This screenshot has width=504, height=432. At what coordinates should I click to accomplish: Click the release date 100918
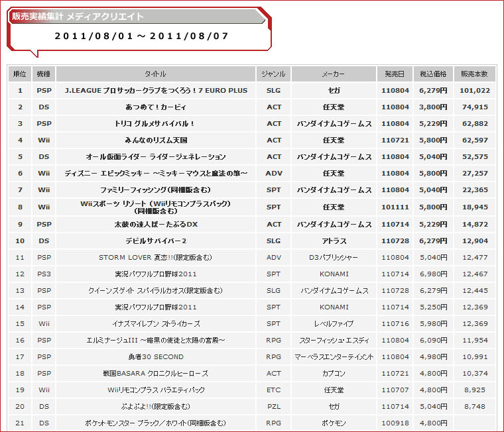coord(395,423)
